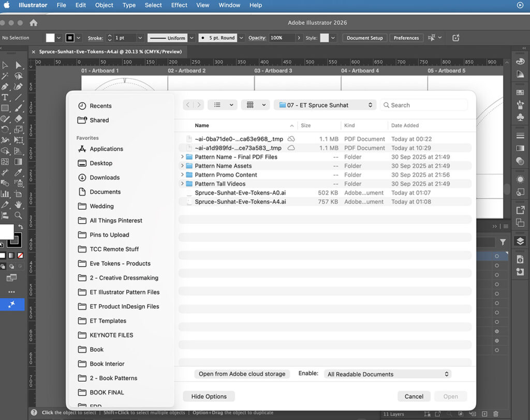530x420 pixels.
Task: Click Open from Adobe cloud storage
Action: (242, 374)
